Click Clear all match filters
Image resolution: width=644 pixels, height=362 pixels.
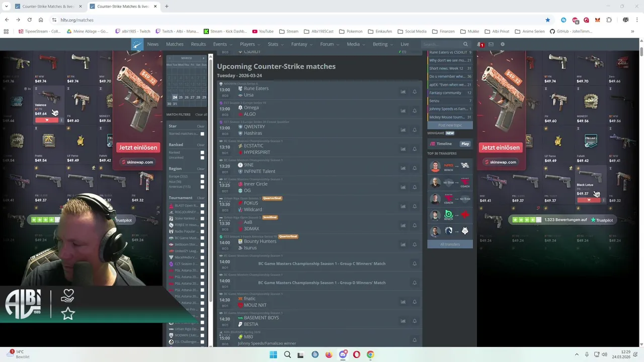tap(201, 115)
